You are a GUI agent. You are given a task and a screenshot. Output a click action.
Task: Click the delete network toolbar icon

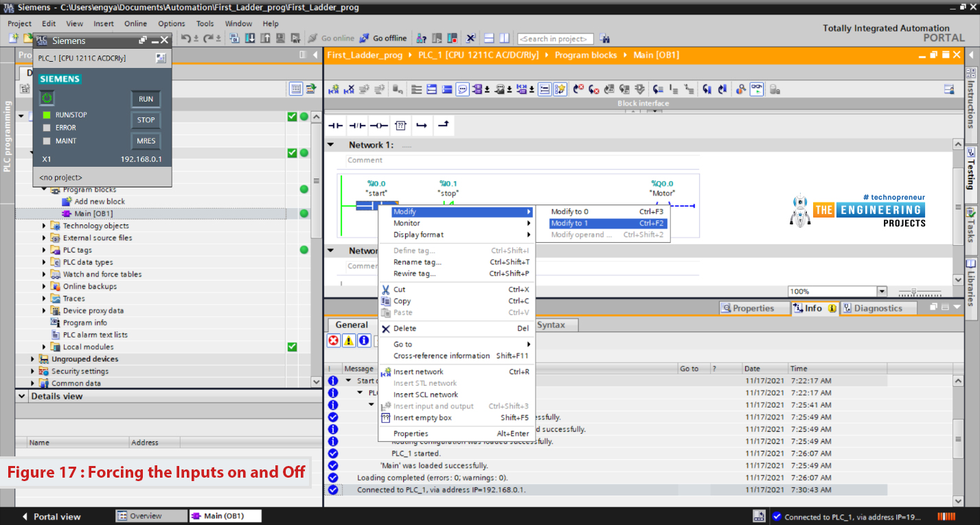[x=349, y=89]
